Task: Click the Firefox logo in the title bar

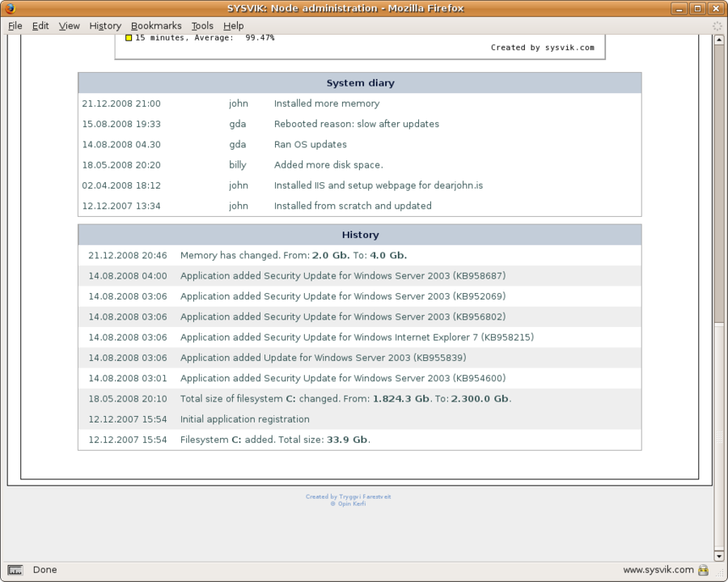Action: pyautogui.click(x=10, y=8)
